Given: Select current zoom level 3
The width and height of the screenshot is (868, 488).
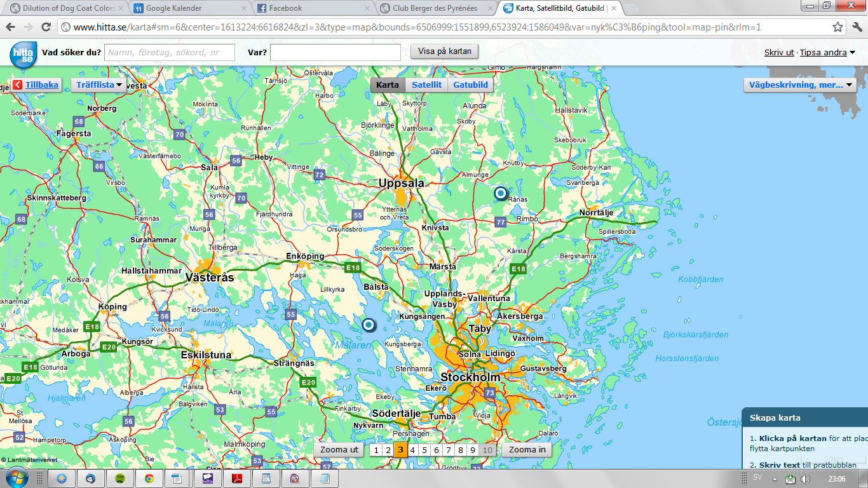Looking at the screenshot, I should [400, 450].
